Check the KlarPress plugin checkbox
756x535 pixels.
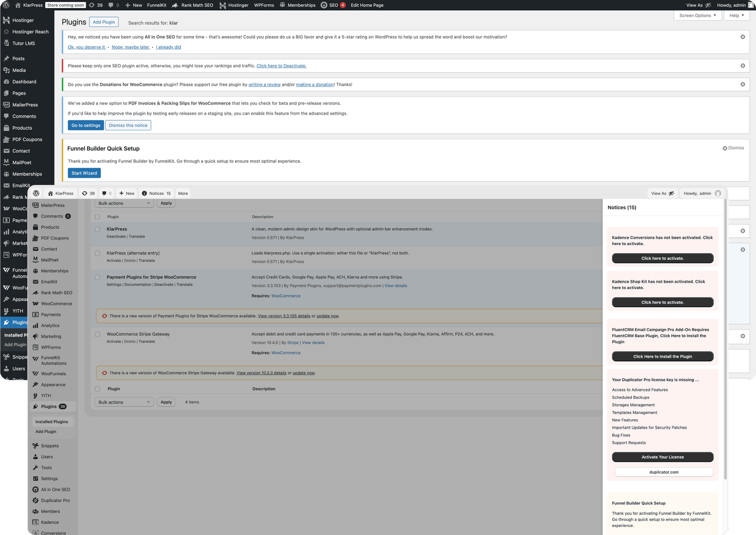(97, 229)
